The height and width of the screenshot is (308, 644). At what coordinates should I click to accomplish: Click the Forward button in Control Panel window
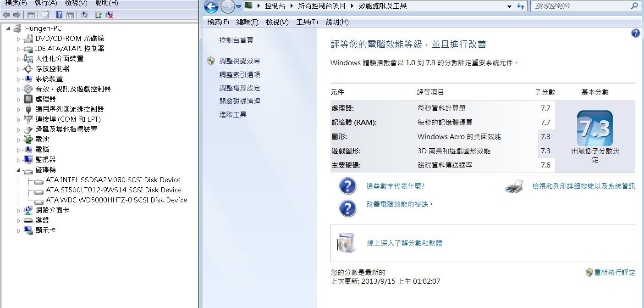(227, 6)
